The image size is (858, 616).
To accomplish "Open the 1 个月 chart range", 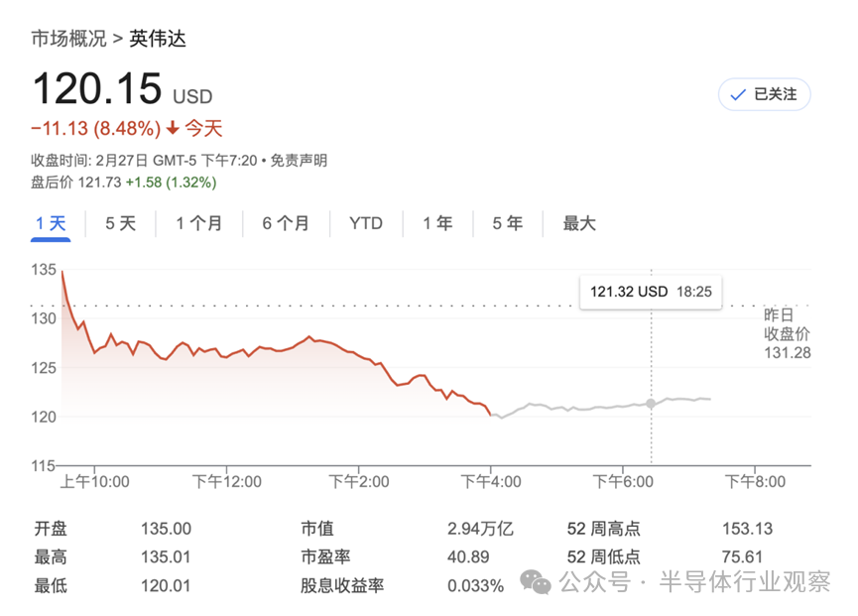I will click(x=198, y=224).
